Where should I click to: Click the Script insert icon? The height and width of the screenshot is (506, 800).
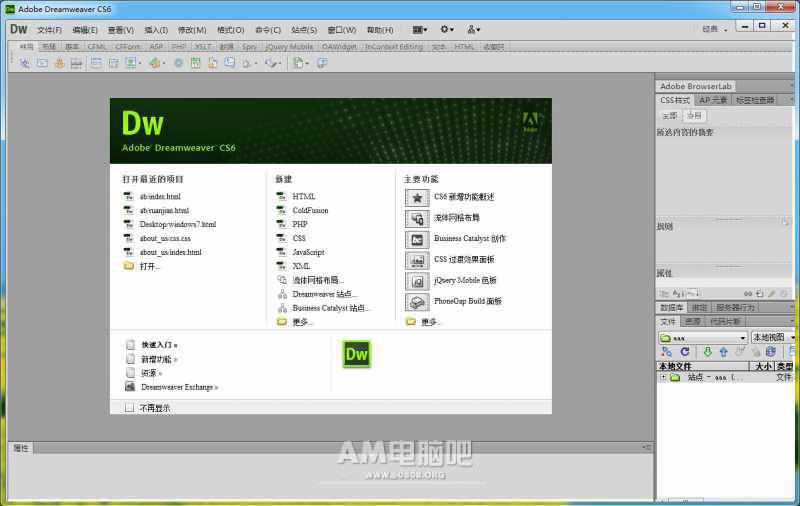coord(270,63)
